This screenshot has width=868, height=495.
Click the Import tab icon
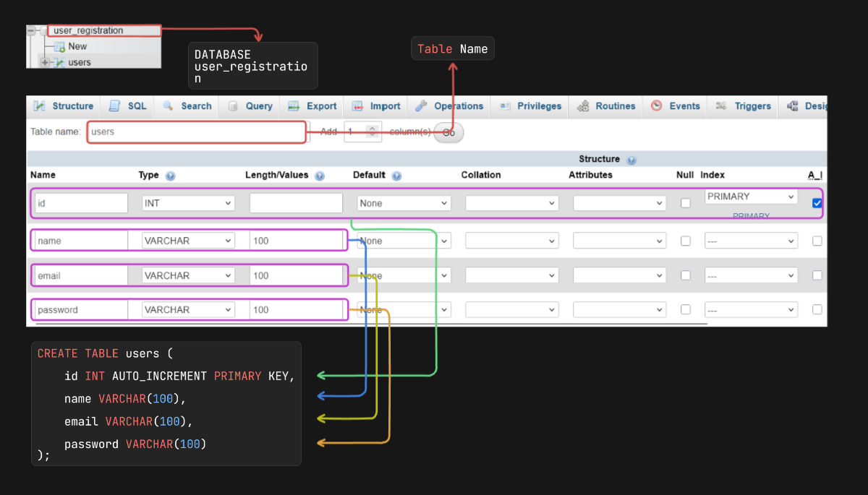coord(357,106)
